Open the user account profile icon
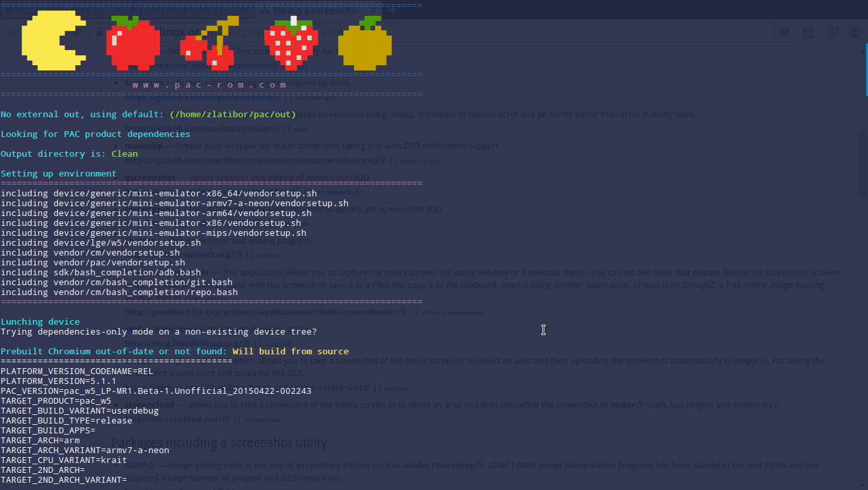Screen dimensions: 868x490 click(x=855, y=32)
